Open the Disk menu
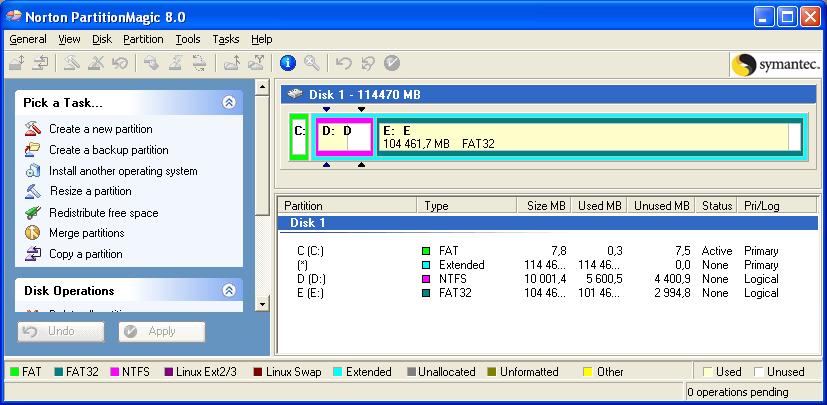Image resolution: width=827 pixels, height=405 pixels. (x=102, y=39)
